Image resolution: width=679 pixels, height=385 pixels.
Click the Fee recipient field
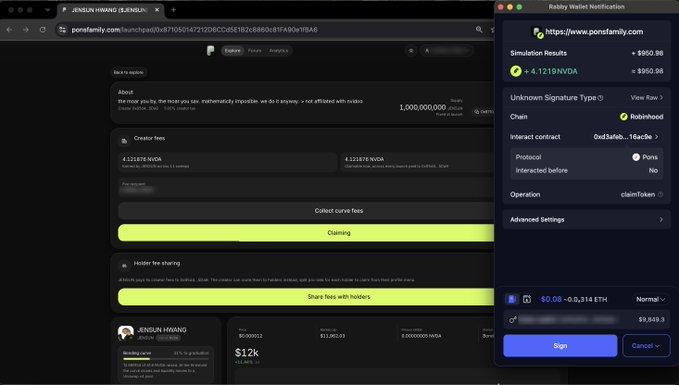click(x=306, y=187)
